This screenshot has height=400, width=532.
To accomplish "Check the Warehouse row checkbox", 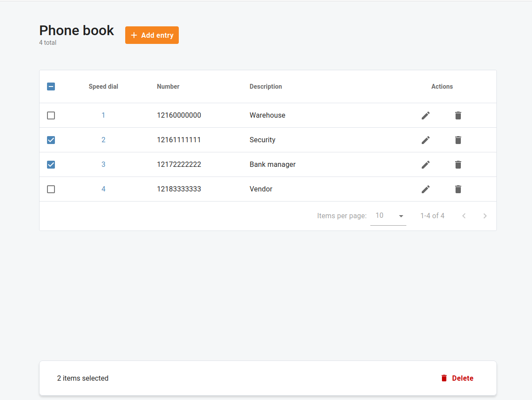I will (51, 115).
